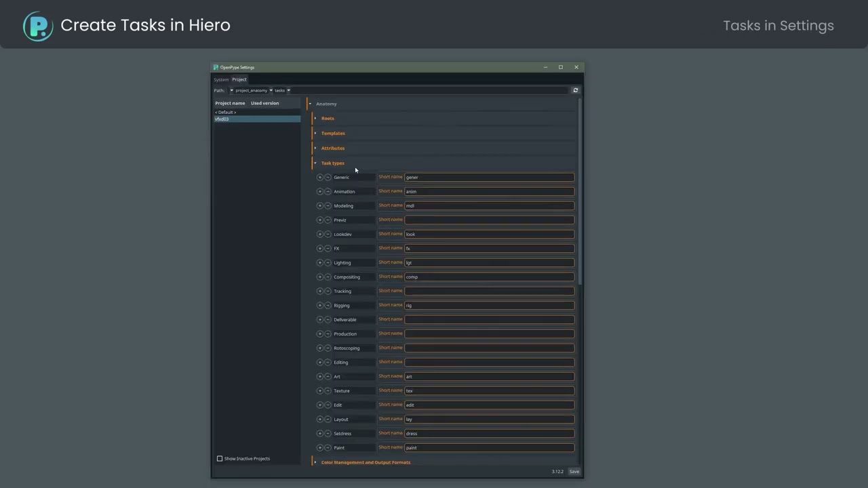Remove the Rigging task type

(x=328, y=305)
